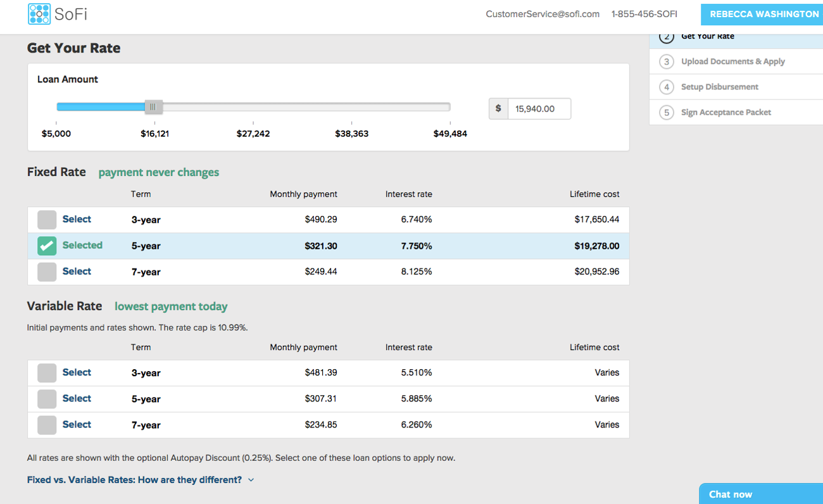The height and width of the screenshot is (504, 823).
Task: Click slider track near $27,242 mark
Action: (253, 107)
